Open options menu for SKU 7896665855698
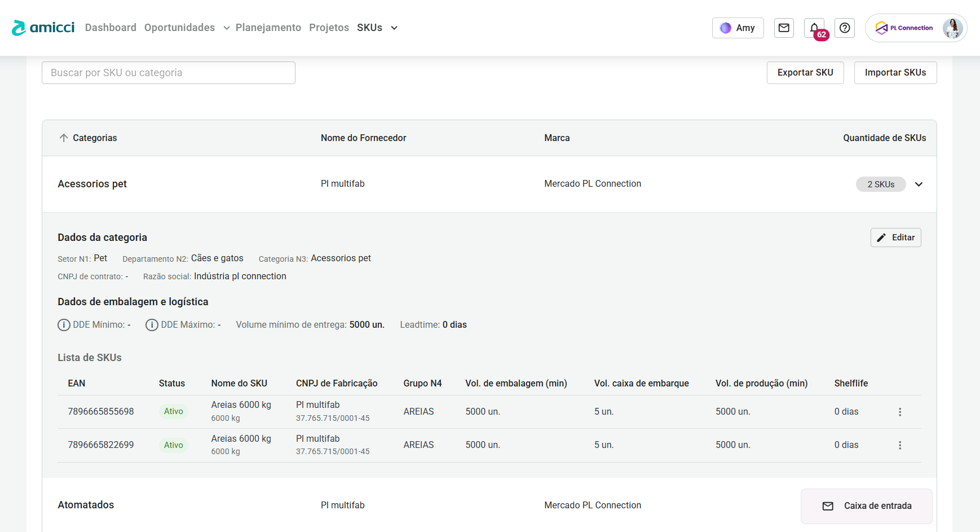980x532 pixels. click(900, 412)
